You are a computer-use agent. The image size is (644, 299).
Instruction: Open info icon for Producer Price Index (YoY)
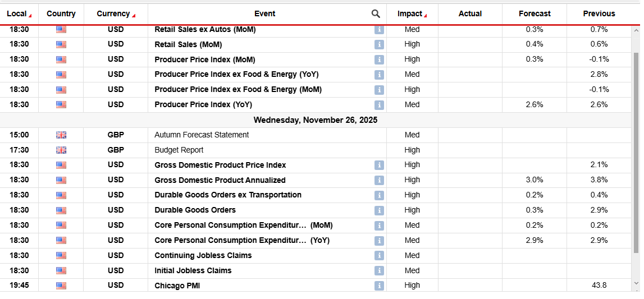(x=379, y=105)
